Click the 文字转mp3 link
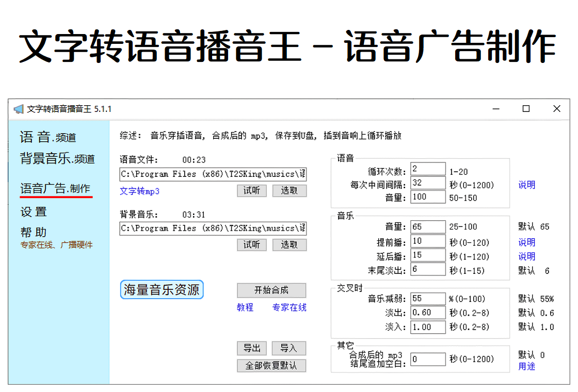The height and width of the screenshot is (392, 578). point(139,191)
